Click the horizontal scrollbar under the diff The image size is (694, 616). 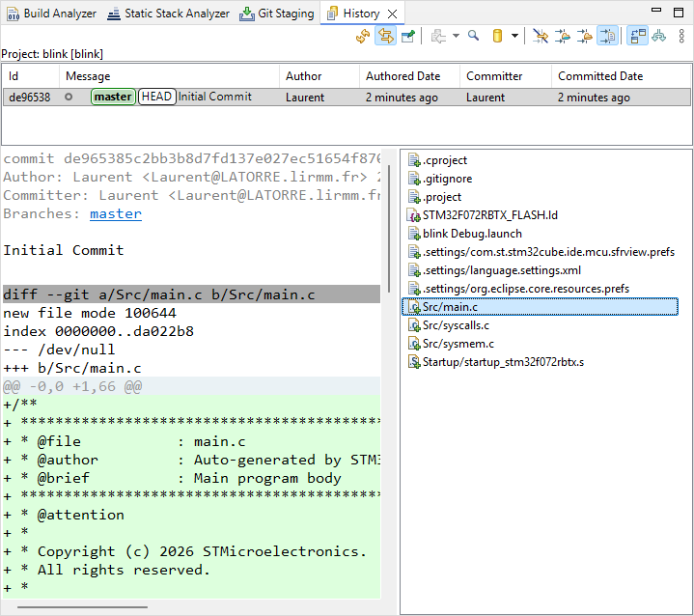tap(82, 608)
